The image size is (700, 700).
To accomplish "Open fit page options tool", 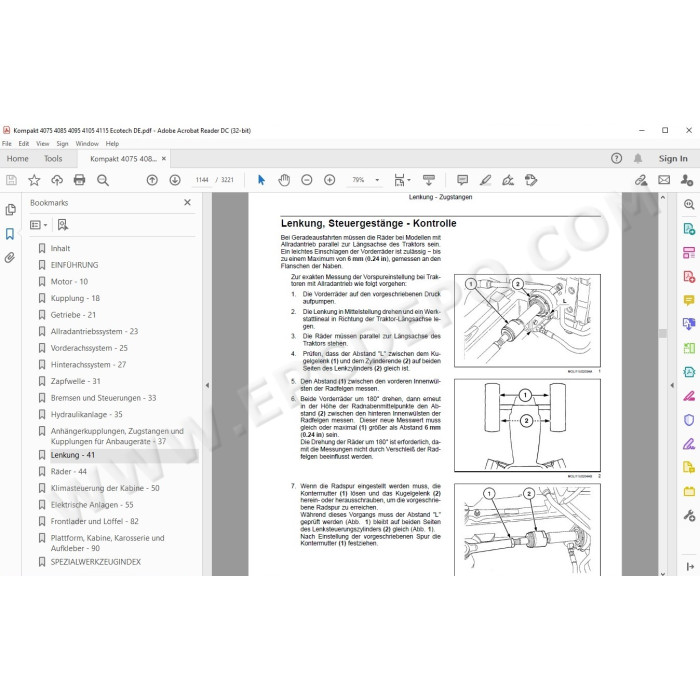I will coord(402,180).
